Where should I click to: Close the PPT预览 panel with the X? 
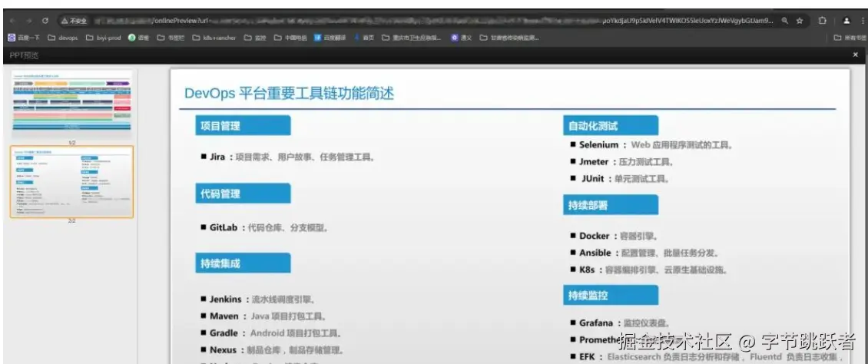pyautogui.click(x=855, y=55)
